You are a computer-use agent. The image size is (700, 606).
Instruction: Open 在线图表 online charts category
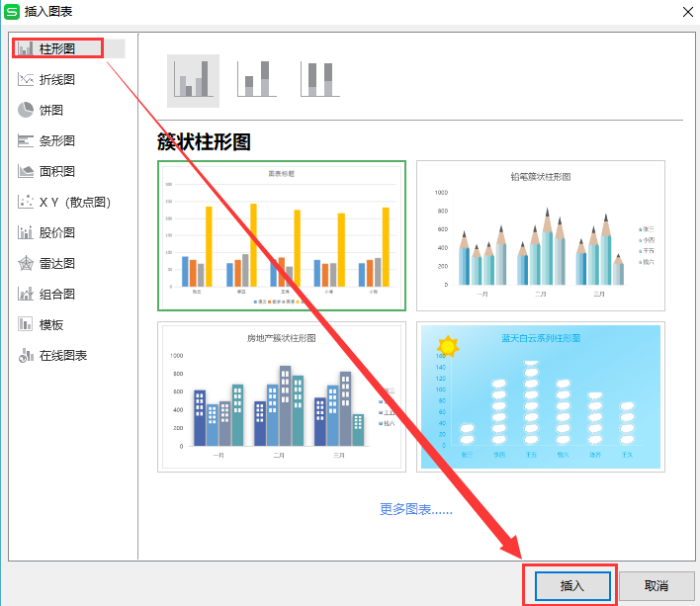click(63, 355)
